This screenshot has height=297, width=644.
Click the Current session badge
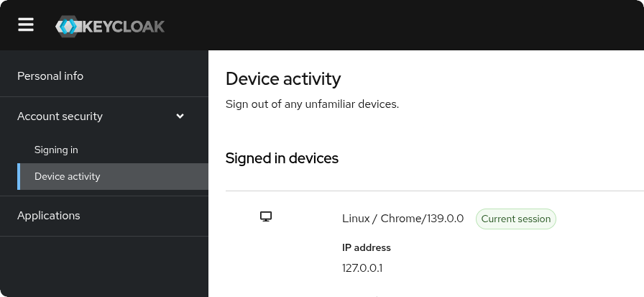(515, 219)
